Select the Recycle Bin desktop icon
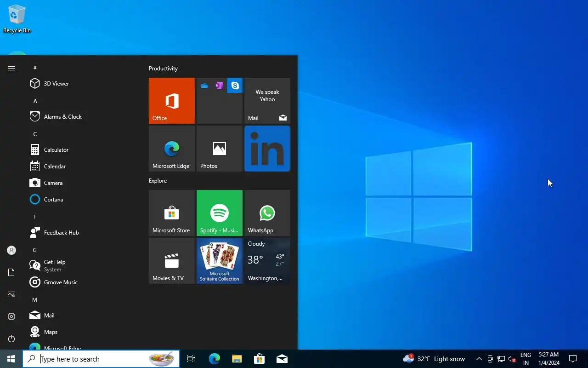The image size is (588, 368). pyautogui.click(x=17, y=19)
